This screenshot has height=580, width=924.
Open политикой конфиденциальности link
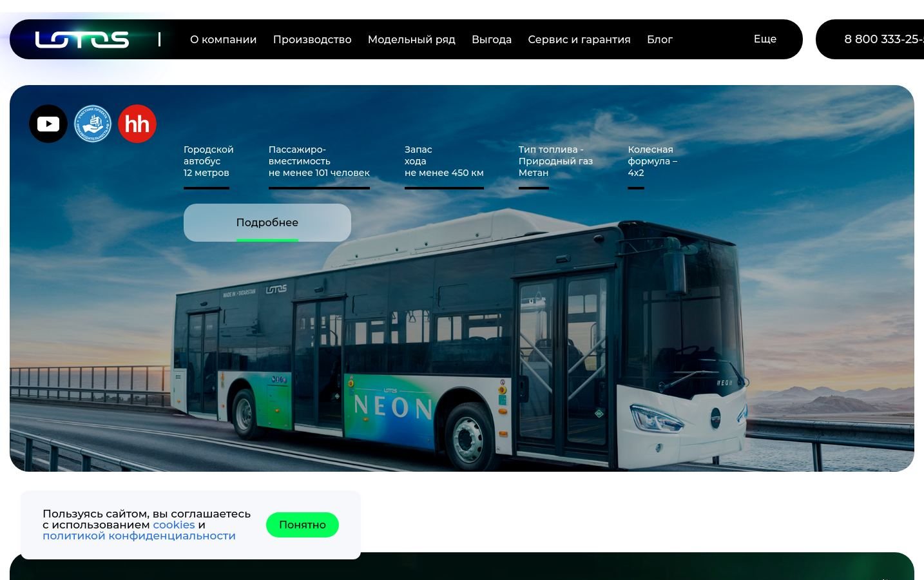coord(139,536)
